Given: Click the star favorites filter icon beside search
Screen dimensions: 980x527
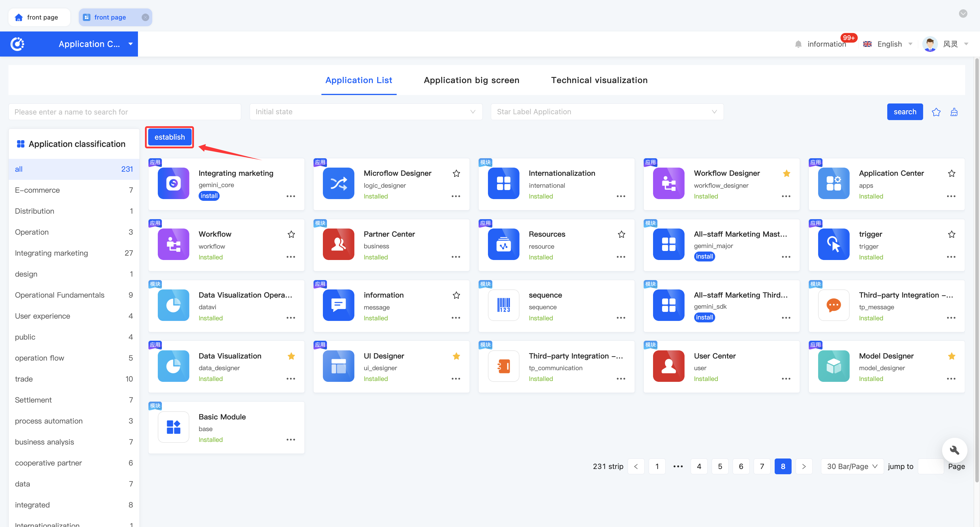Looking at the screenshot, I should (936, 112).
